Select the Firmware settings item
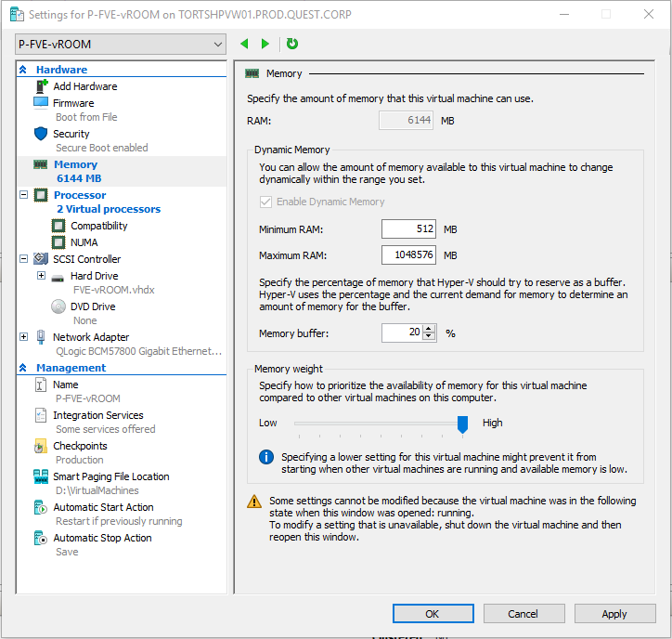This screenshot has width=672, height=639. [73, 103]
